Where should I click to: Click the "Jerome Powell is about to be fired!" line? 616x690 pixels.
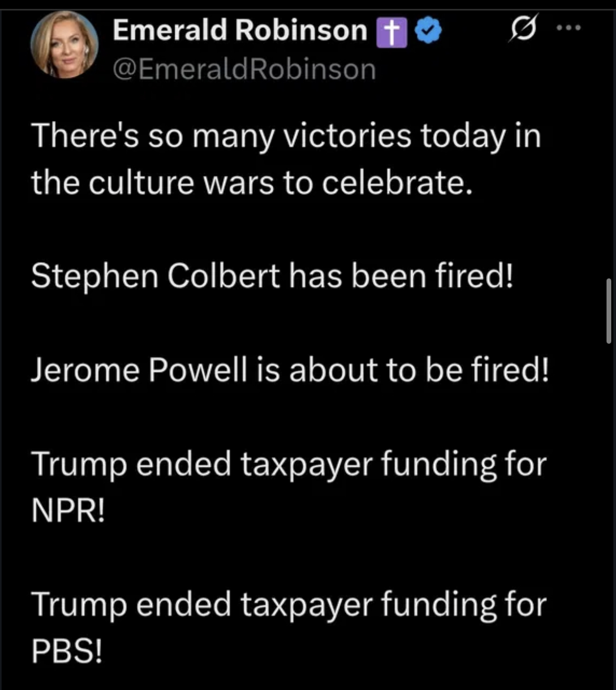pyautogui.click(x=290, y=369)
